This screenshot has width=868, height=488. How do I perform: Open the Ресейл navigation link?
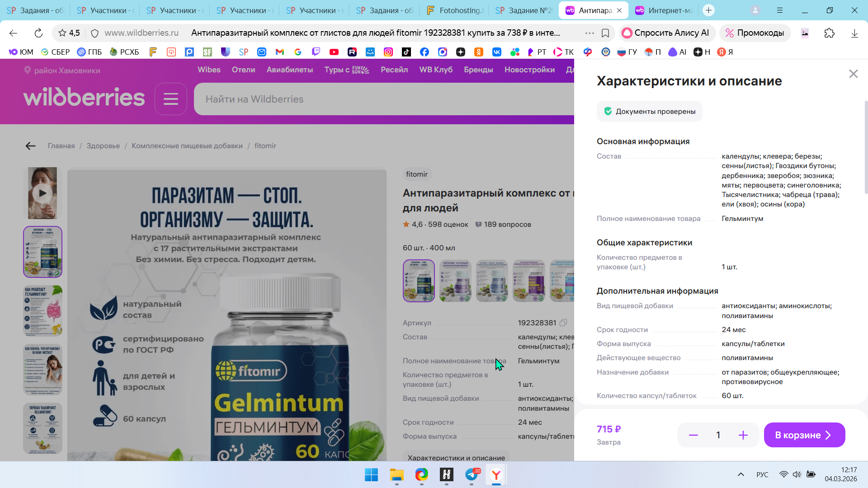click(x=394, y=70)
